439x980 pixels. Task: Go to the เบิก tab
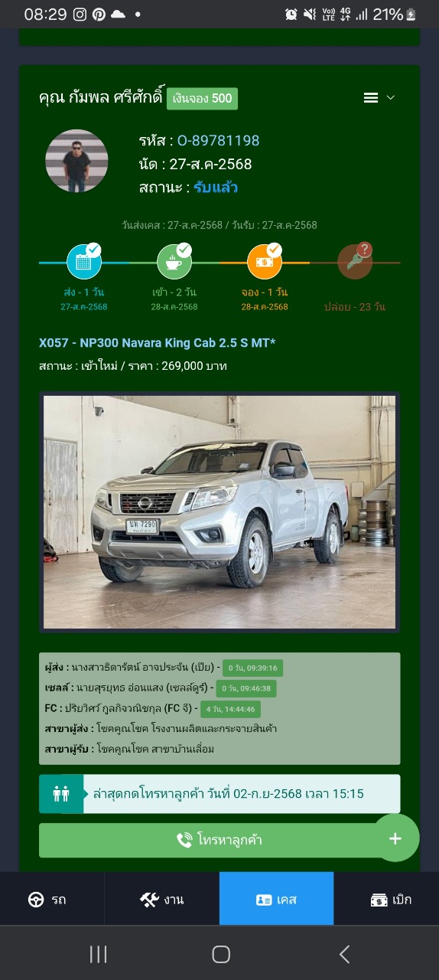click(x=390, y=900)
